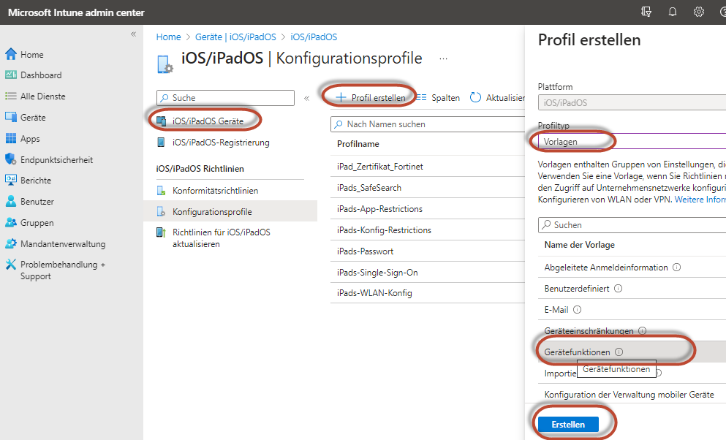The width and height of the screenshot is (726, 440).
Task: Open Home in the left navigation
Action: 31,54
